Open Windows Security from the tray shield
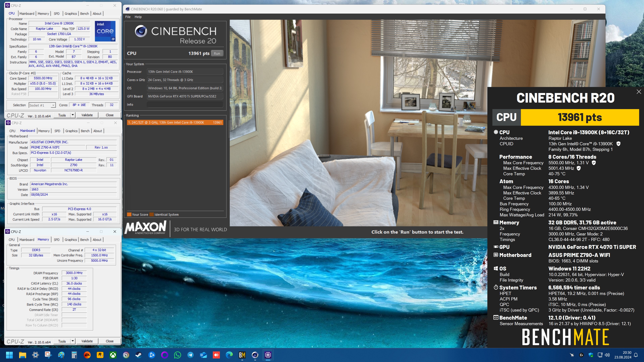 pos(591,355)
